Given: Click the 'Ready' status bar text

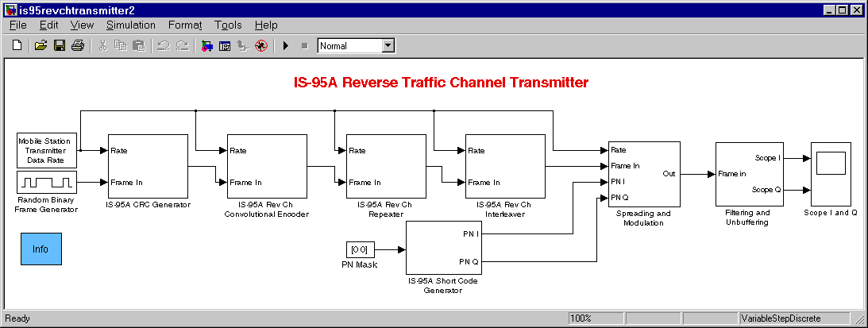Looking at the screenshot, I should [x=17, y=318].
